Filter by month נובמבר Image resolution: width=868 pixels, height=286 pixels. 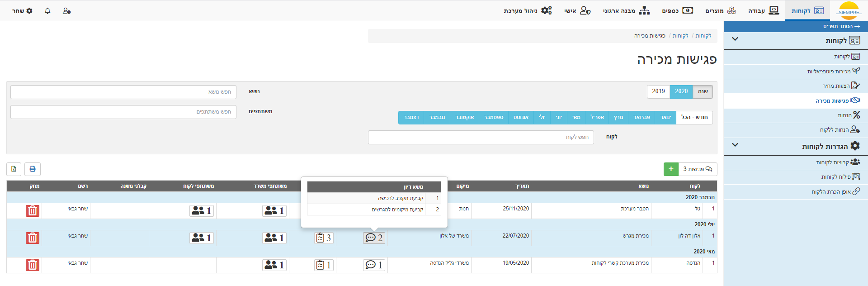click(437, 118)
